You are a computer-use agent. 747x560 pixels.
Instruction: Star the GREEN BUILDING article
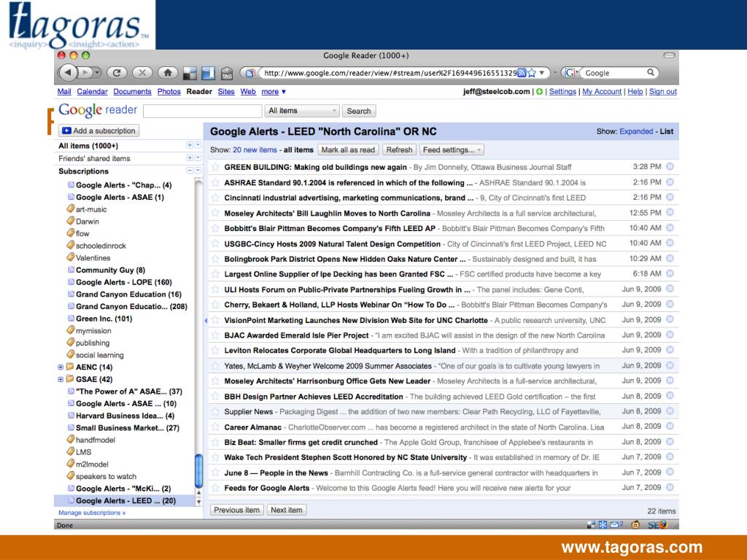[215, 167]
